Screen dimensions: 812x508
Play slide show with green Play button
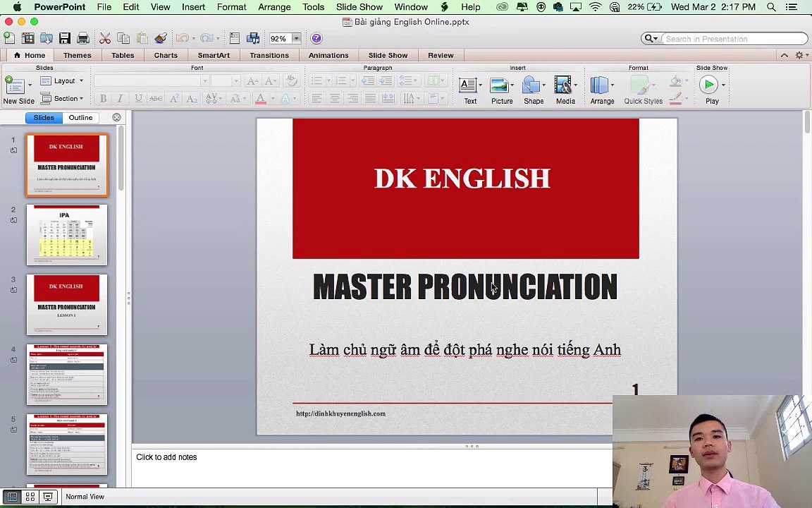click(x=708, y=85)
